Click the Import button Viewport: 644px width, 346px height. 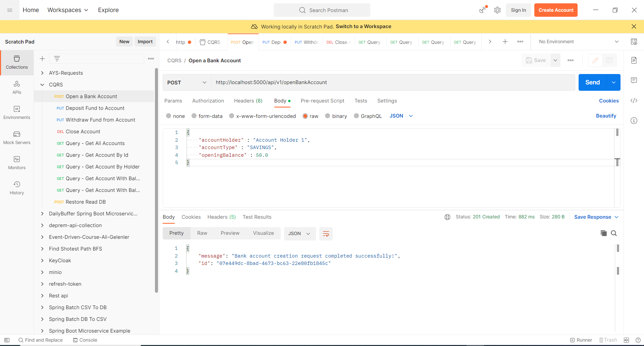pyautogui.click(x=145, y=42)
